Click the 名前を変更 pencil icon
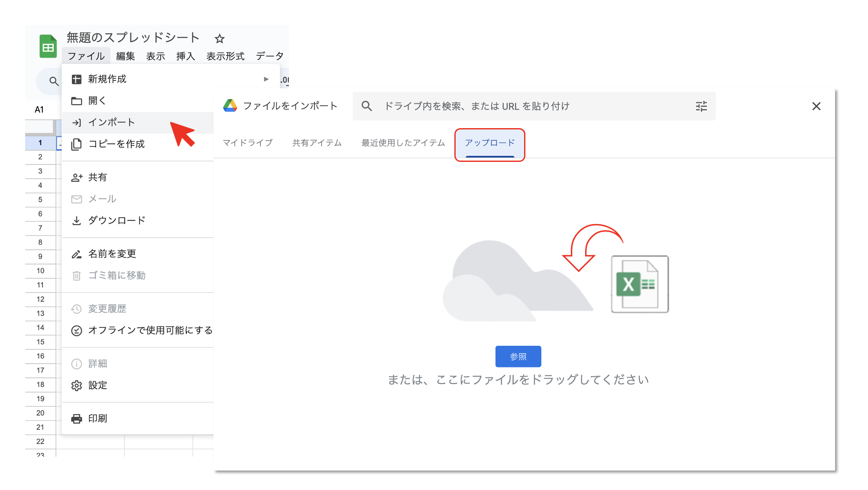This screenshot has height=490, width=868. [77, 254]
